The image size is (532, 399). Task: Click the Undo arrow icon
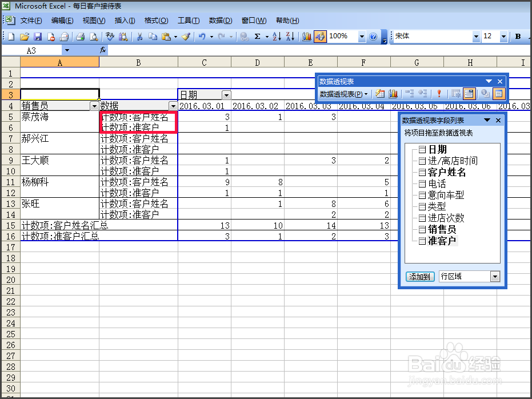[202, 37]
